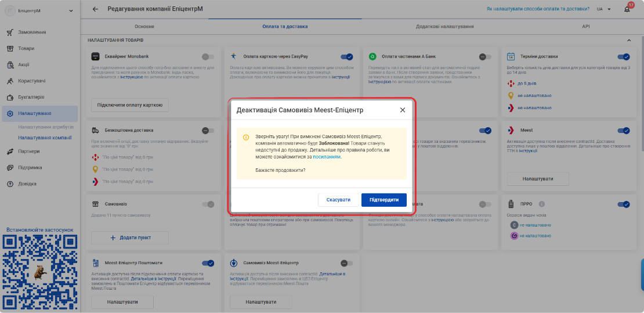Viewport: 644px width, 313px height.
Task: Toggle Meest-Епіцентр Поштомати switch
Action: tap(208, 263)
